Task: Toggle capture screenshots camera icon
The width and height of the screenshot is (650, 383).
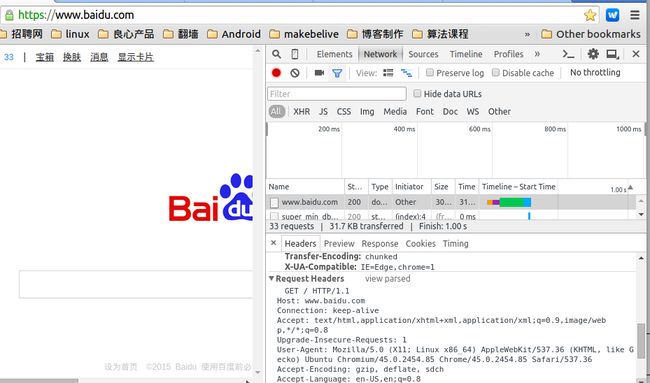Action: pyautogui.click(x=319, y=73)
